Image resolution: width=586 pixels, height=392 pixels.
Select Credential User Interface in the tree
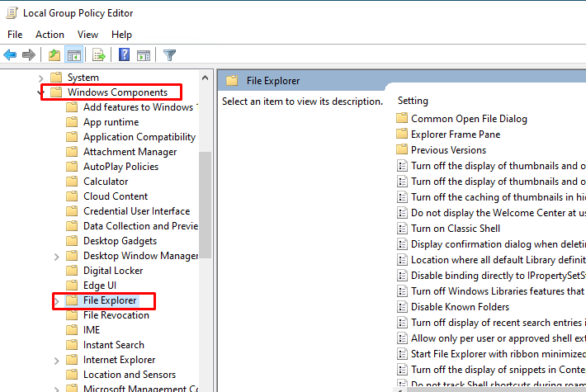coord(136,211)
